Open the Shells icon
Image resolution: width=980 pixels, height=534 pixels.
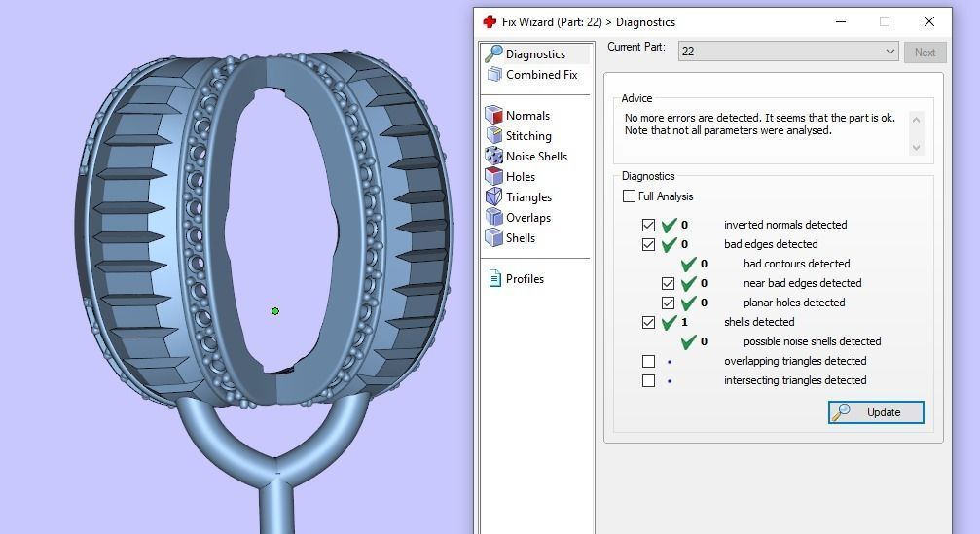click(x=493, y=238)
